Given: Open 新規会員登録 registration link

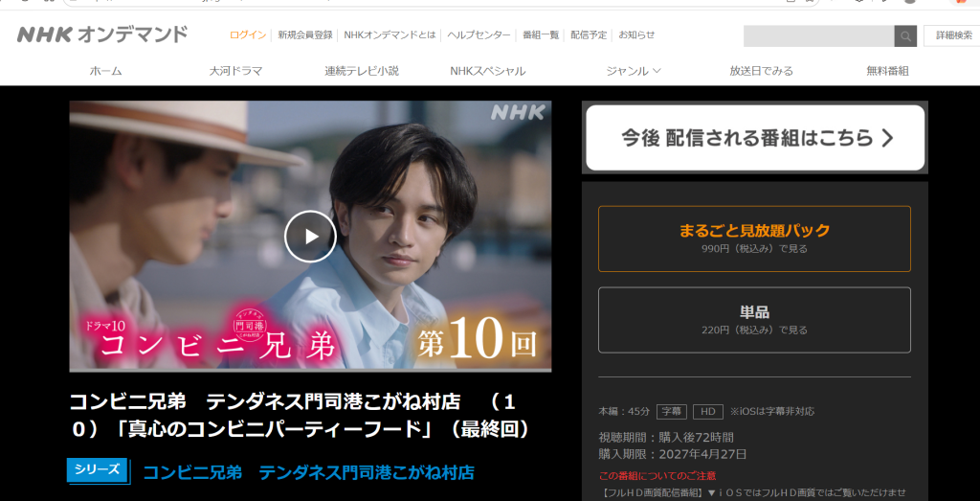Looking at the screenshot, I should [x=305, y=35].
